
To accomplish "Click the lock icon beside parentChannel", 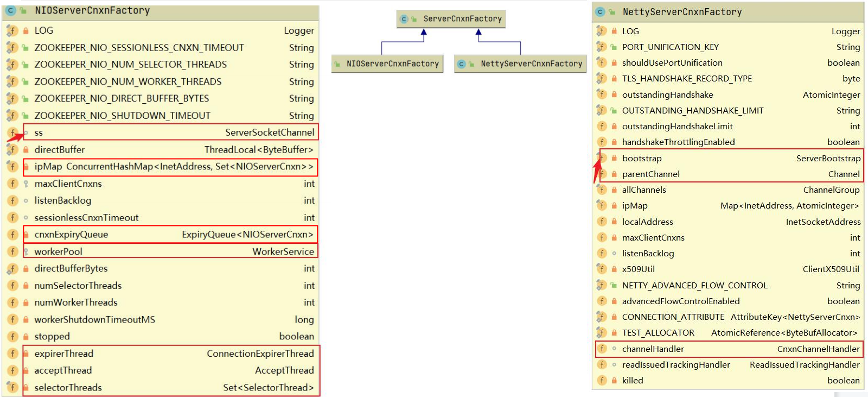I will (614, 174).
